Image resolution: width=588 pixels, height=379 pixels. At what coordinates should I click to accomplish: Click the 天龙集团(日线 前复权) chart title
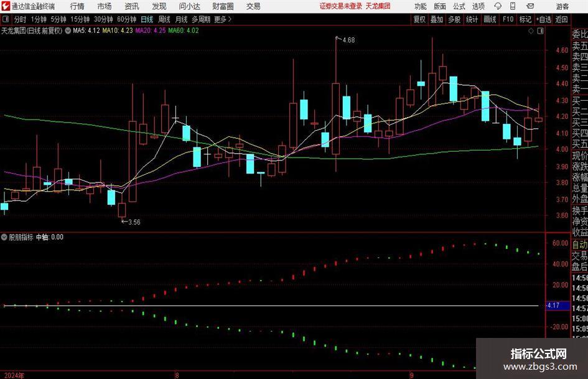coord(32,30)
